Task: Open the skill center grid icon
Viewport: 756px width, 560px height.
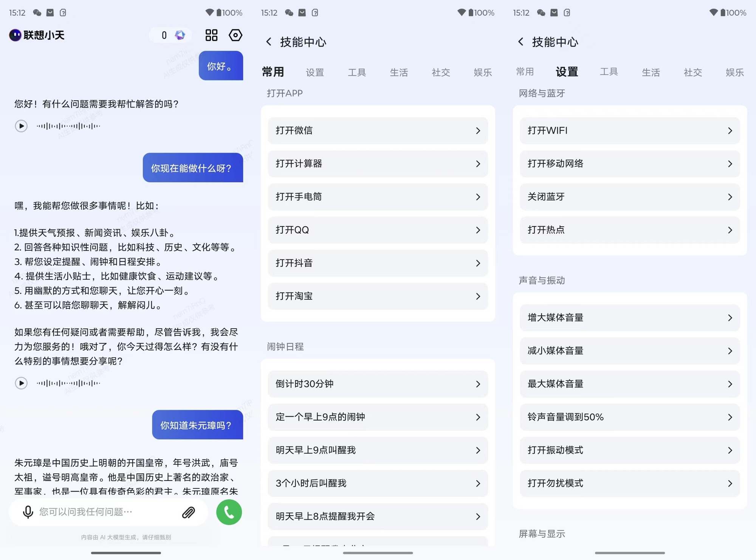Action: coord(211,35)
